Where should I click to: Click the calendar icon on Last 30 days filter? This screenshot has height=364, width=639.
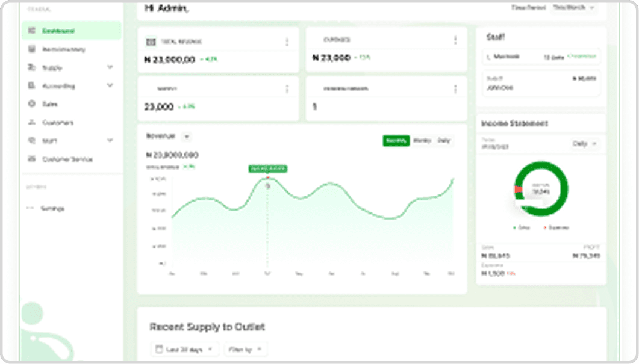159,349
